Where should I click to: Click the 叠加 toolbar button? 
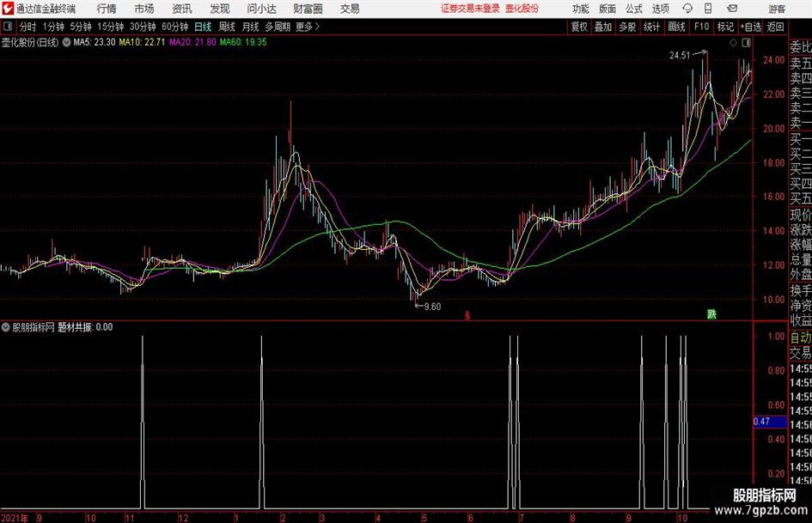(x=603, y=27)
